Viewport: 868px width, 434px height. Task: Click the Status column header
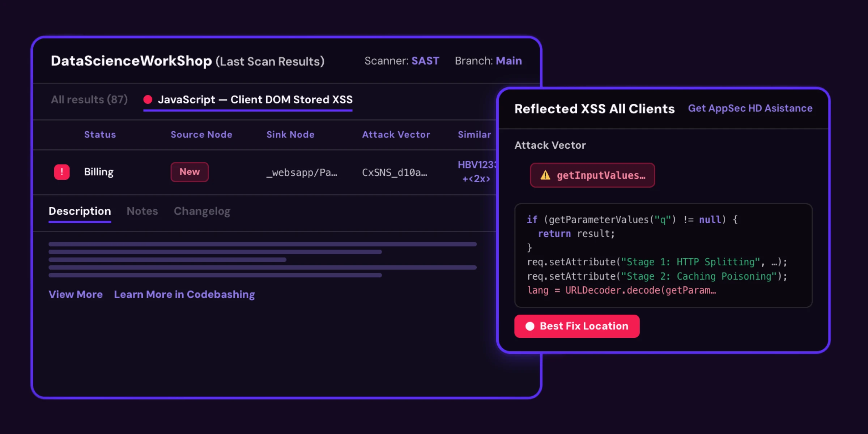click(x=100, y=135)
